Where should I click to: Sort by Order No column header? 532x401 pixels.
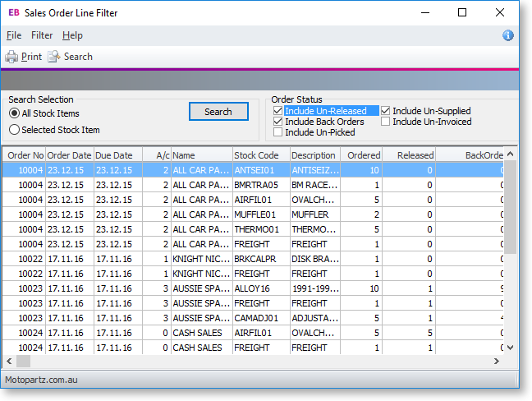(25, 154)
